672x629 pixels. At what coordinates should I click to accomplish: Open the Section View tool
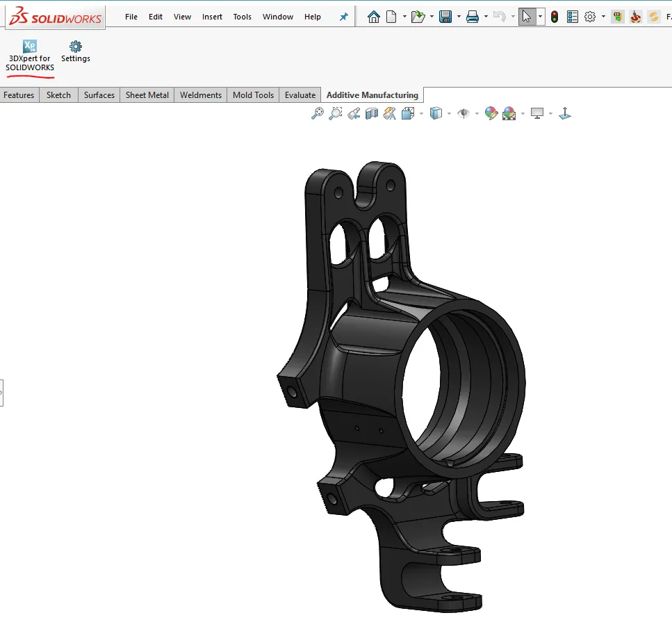click(370, 113)
